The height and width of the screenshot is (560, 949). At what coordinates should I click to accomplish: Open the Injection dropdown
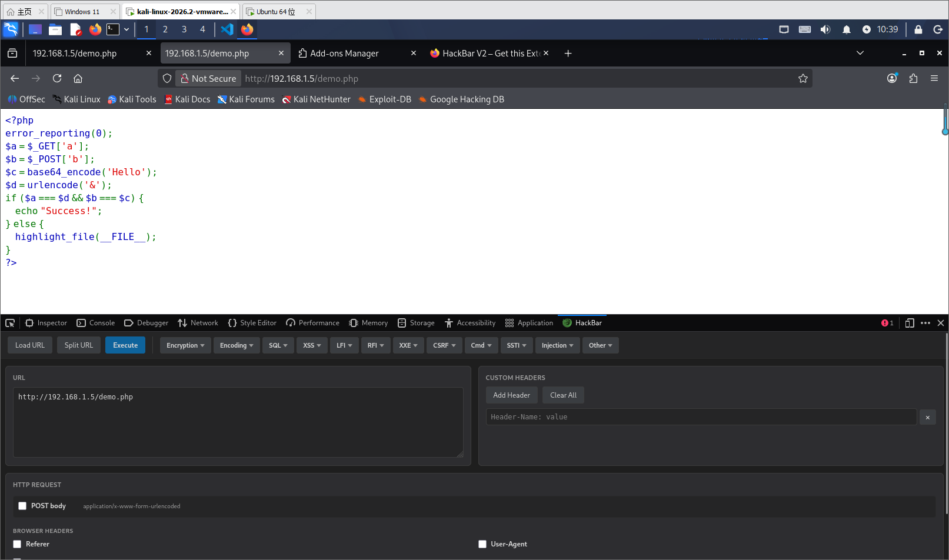point(557,345)
